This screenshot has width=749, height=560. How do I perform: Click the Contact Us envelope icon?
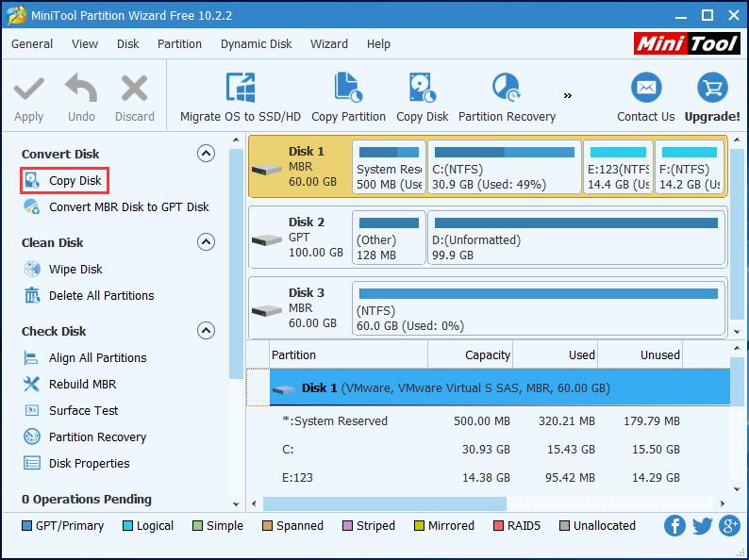[646, 88]
